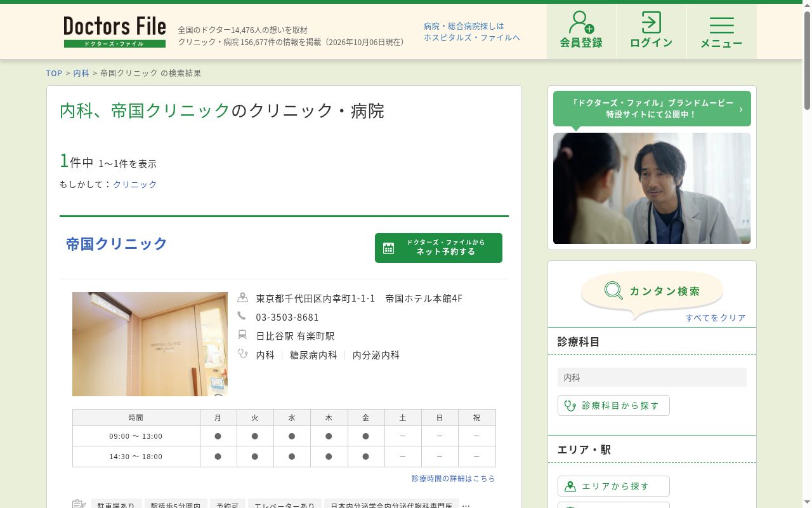Open 会員登録 member registration
Screen dimensions: 812x508
pos(581,31)
